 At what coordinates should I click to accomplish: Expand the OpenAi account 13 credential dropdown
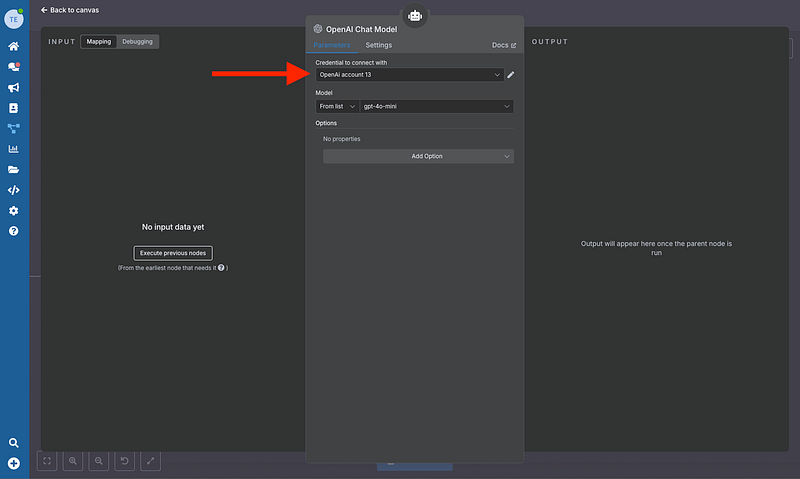[409, 75]
